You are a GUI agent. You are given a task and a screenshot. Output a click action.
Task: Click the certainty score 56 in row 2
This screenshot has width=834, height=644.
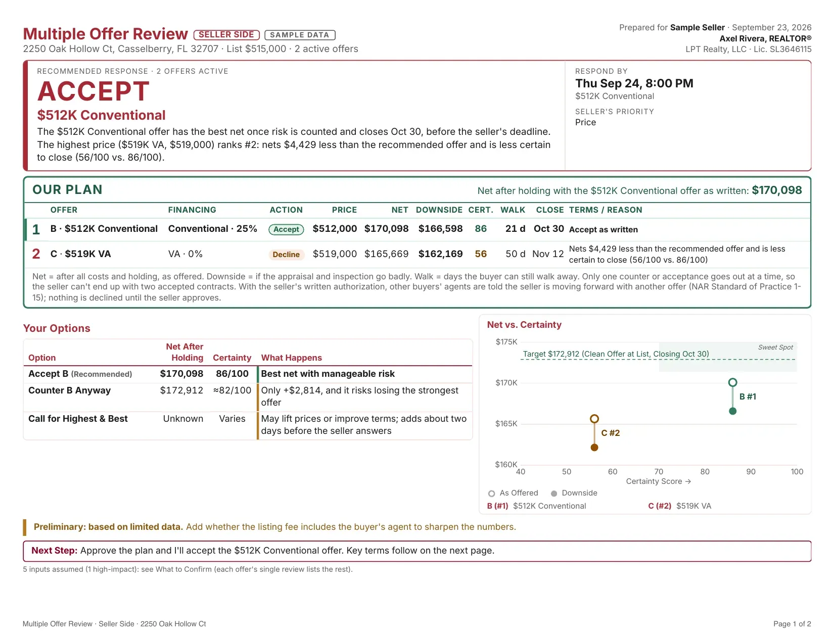pos(481,254)
